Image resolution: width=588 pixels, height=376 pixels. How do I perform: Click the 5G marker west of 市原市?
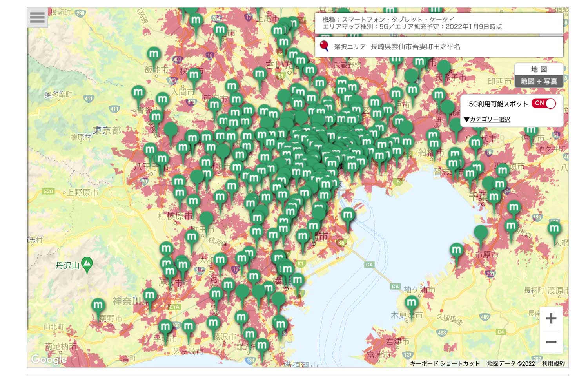pyautogui.click(x=457, y=250)
